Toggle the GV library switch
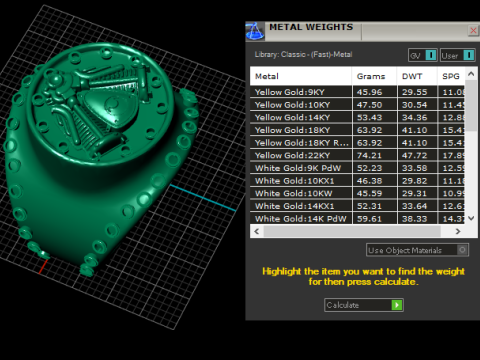This screenshot has width=480, height=360. pos(431,55)
